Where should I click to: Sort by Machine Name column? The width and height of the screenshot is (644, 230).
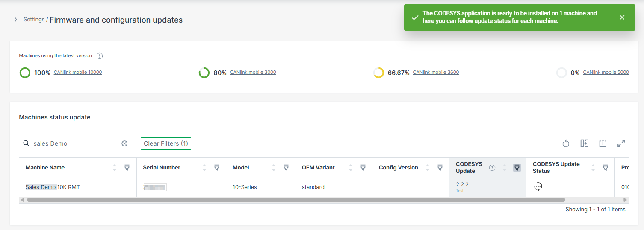114,168
